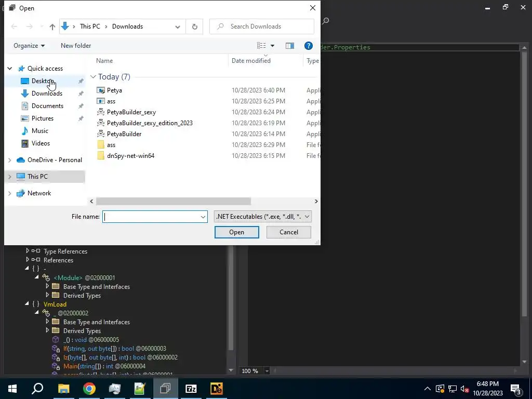Image resolution: width=532 pixels, height=399 pixels.
Task: Click the muted volume tray icon
Action: [464, 389]
